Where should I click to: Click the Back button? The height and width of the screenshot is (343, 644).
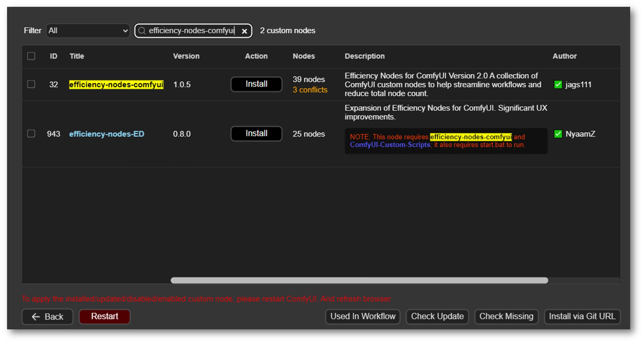tap(47, 316)
